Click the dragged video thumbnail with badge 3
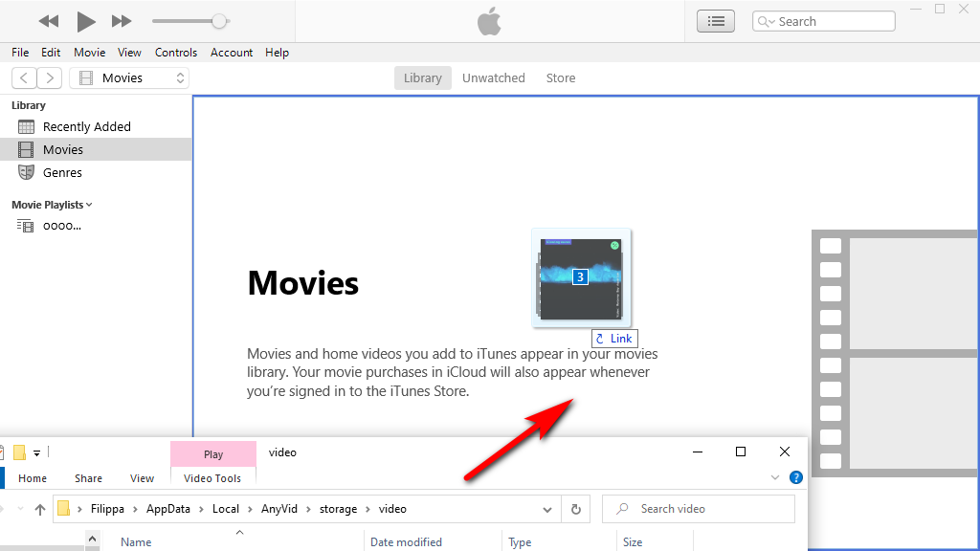The width and height of the screenshot is (980, 551). (581, 278)
